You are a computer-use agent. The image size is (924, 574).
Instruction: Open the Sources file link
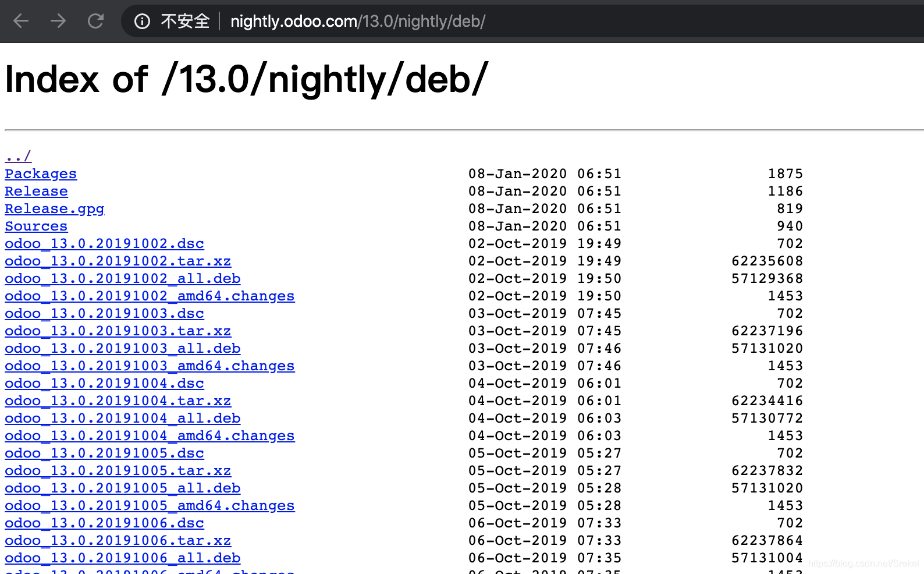pyautogui.click(x=36, y=226)
